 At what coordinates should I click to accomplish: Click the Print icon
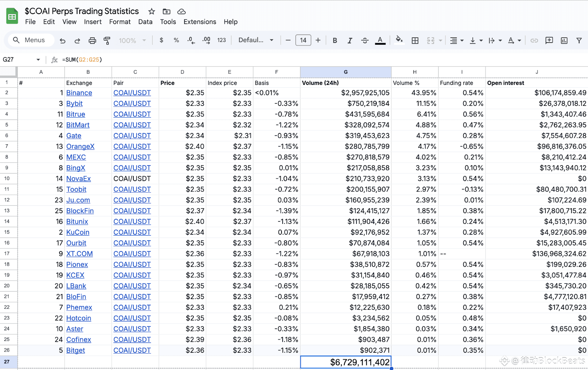(x=92, y=40)
